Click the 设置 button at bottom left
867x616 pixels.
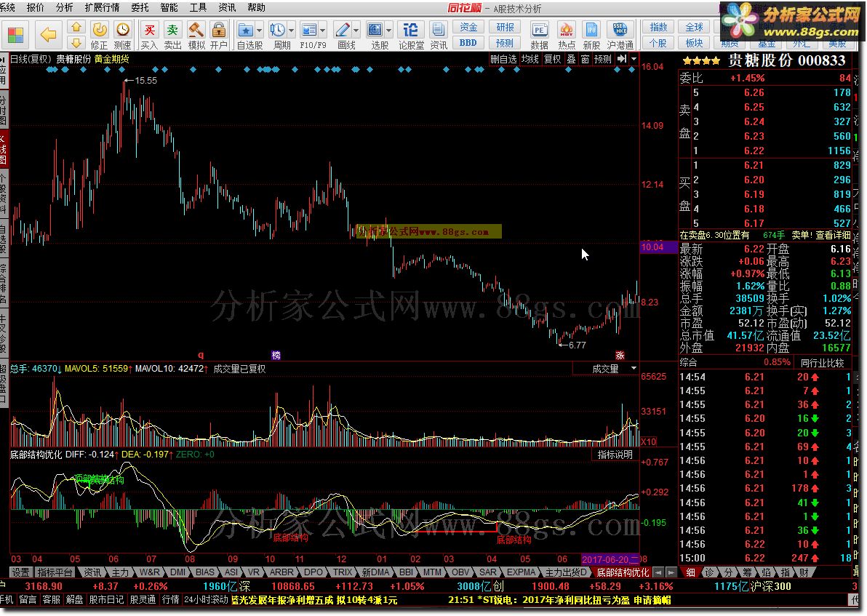click(20, 572)
